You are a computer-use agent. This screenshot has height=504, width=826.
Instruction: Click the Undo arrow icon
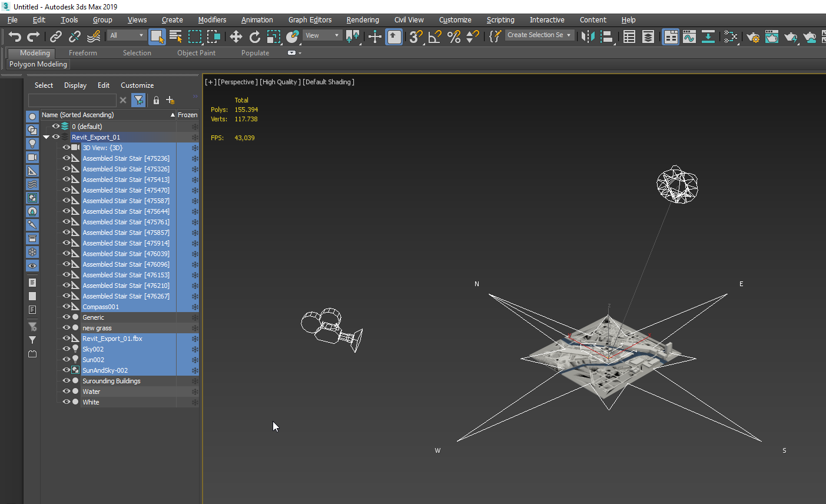[x=14, y=37]
